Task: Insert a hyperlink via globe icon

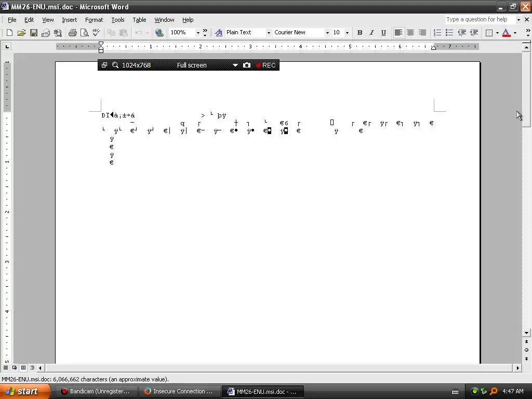Action: 159,33
